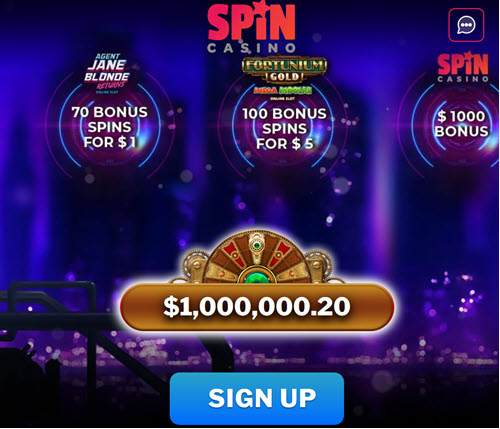Click the small Spin Casino logo above $1000 bonus
500x429 pixels.
point(463,67)
